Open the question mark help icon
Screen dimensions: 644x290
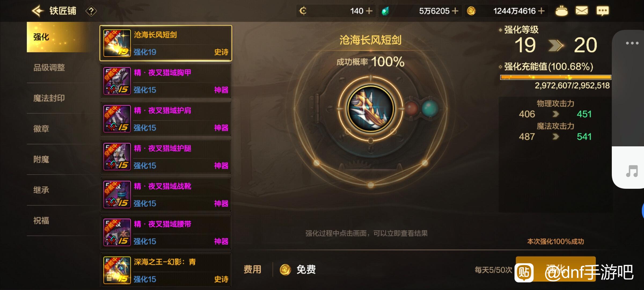tap(91, 11)
